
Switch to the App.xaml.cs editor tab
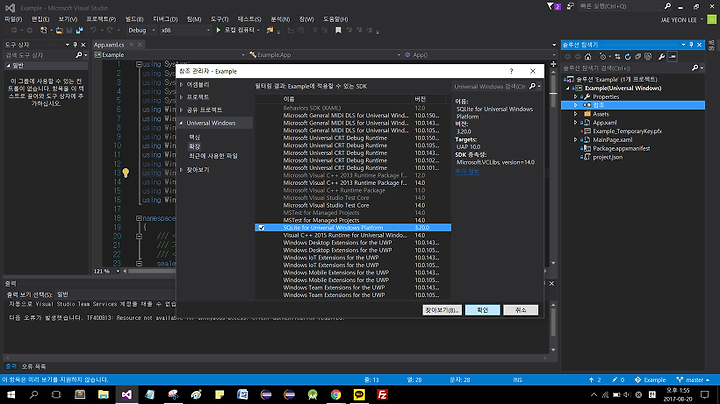(x=109, y=45)
